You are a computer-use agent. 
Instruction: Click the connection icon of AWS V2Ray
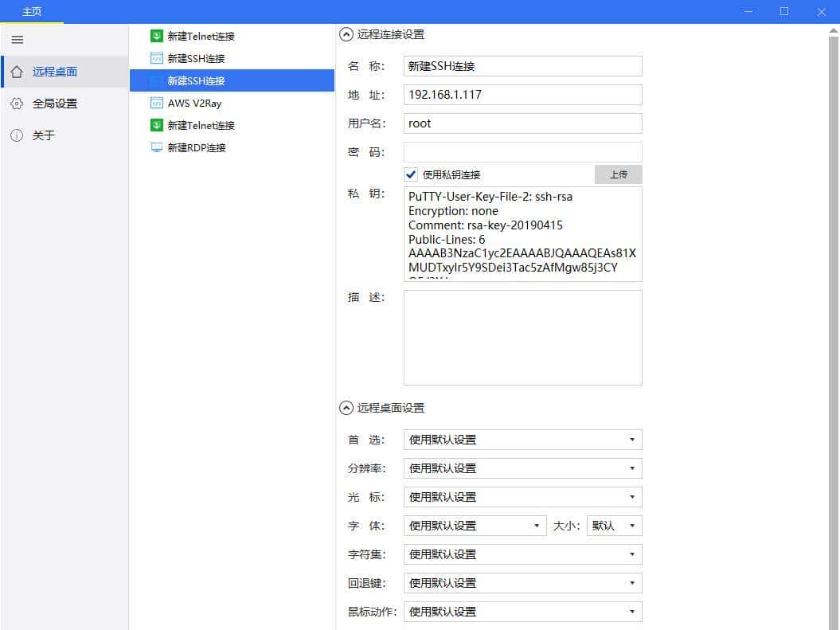pos(155,103)
